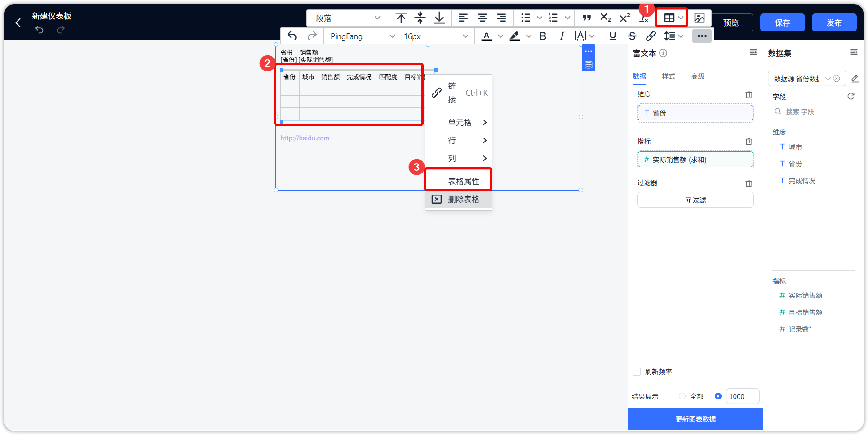Expand the bulleted list style arrow
Viewport: 868px width, 435px height.
click(540, 18)
